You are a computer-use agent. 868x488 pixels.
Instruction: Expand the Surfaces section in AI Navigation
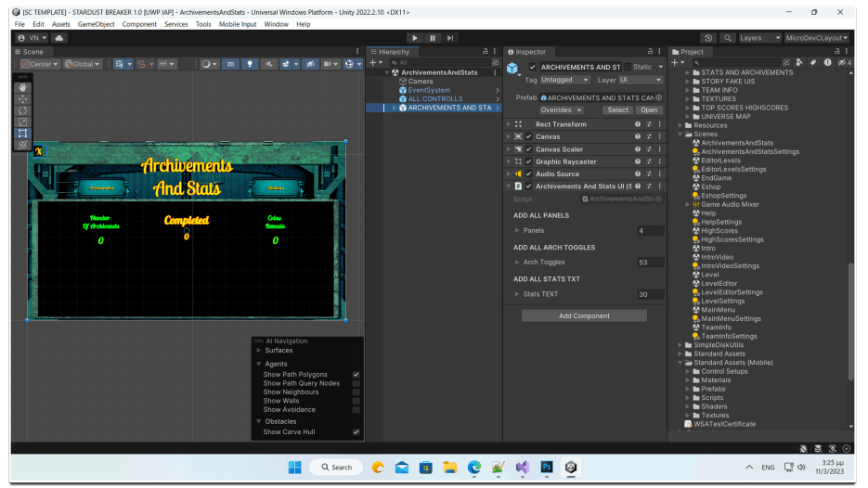click(259, 351)
